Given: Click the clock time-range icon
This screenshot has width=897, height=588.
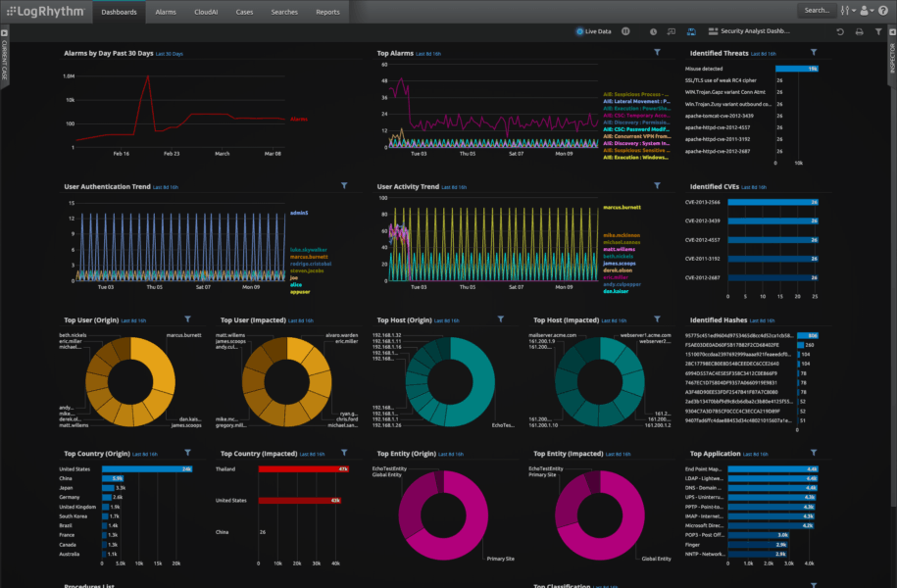Looking at the screenshot, I should [x=654, y=31].
